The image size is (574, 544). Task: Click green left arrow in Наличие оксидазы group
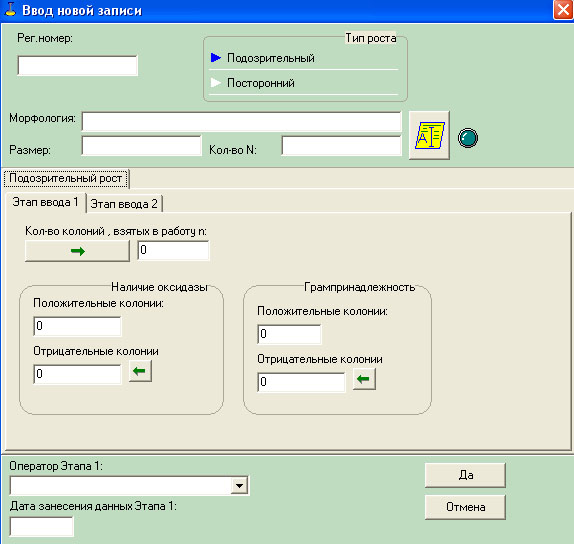(x=140, y=371)
